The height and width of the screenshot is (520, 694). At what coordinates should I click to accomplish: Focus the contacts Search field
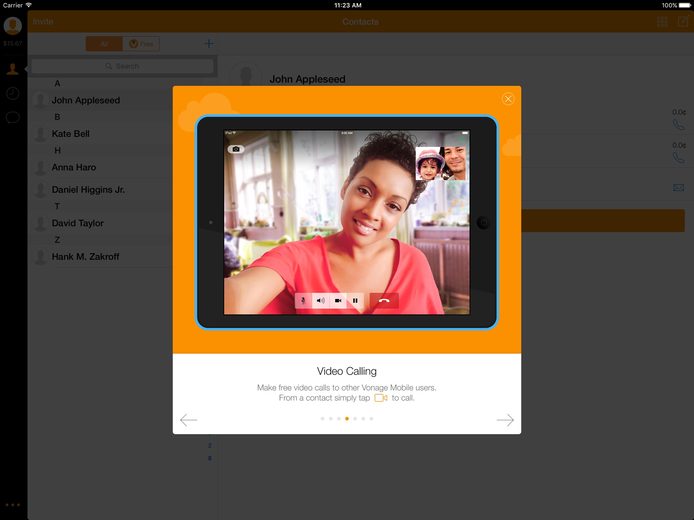pos(123,66)
